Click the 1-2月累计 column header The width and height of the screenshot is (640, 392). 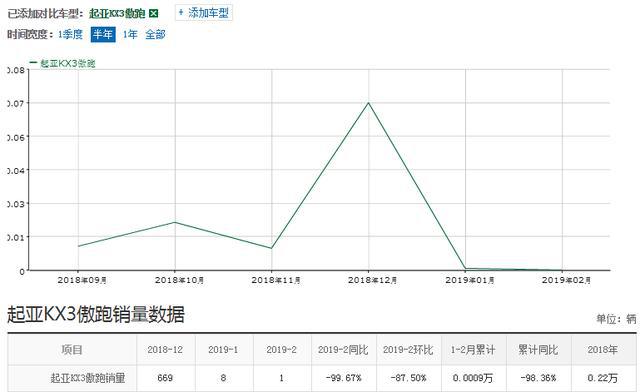[x=473, y=350]
